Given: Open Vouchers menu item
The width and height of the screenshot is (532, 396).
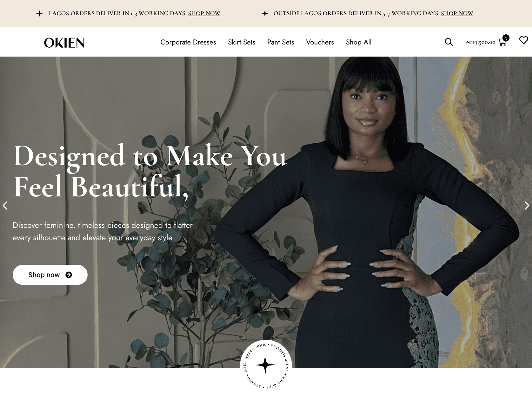Looking at the screenshot, I should click(x=320, y=42).
